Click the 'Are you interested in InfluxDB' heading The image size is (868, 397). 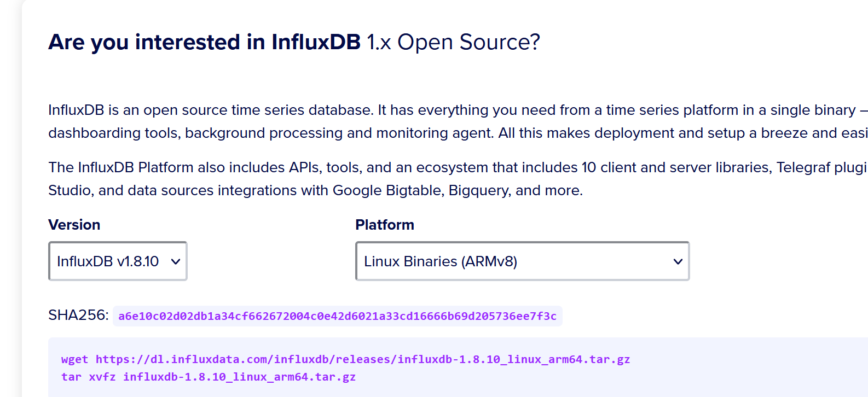(x=294, y=42)
